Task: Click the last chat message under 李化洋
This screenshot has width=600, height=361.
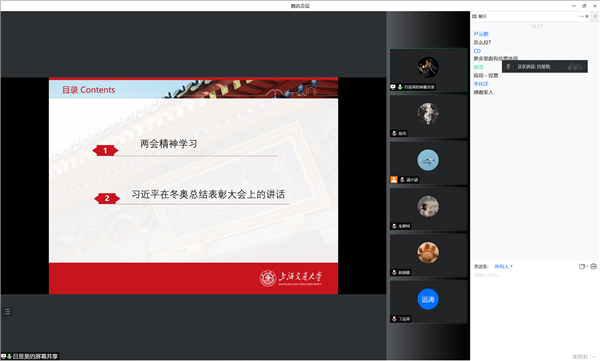Action: click(x=483, y=92)
